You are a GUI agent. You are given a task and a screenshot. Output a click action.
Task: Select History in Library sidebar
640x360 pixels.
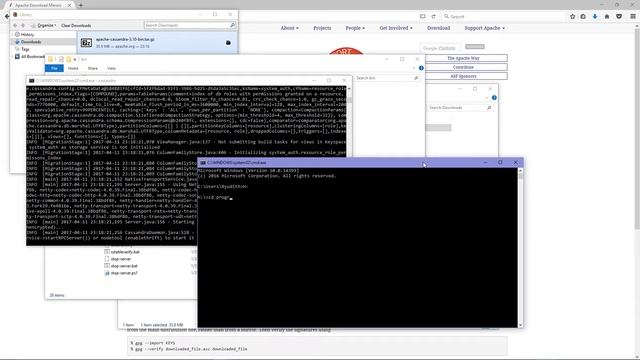[27, 35]
